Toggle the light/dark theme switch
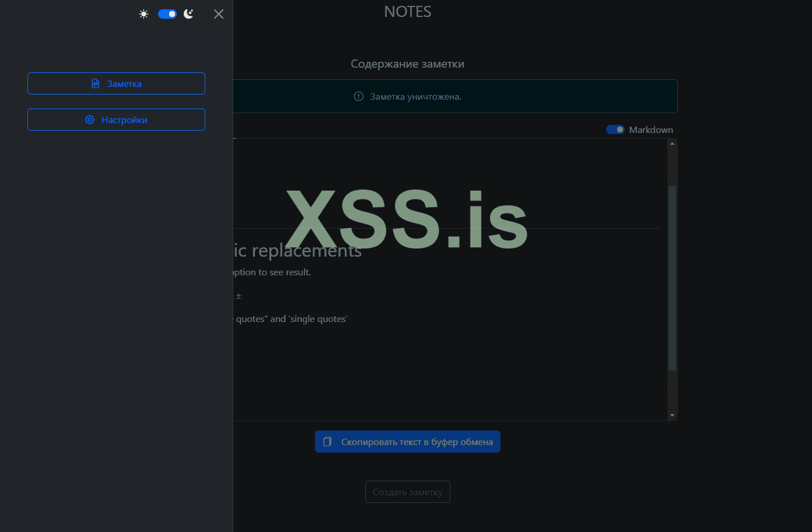Screen dimensions: 812x532 167,14
